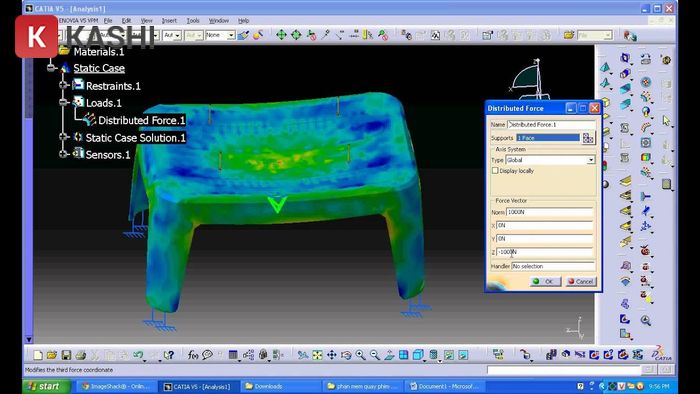
Task: Click the Zoom In magnifier icon
Action: [360, 355]
